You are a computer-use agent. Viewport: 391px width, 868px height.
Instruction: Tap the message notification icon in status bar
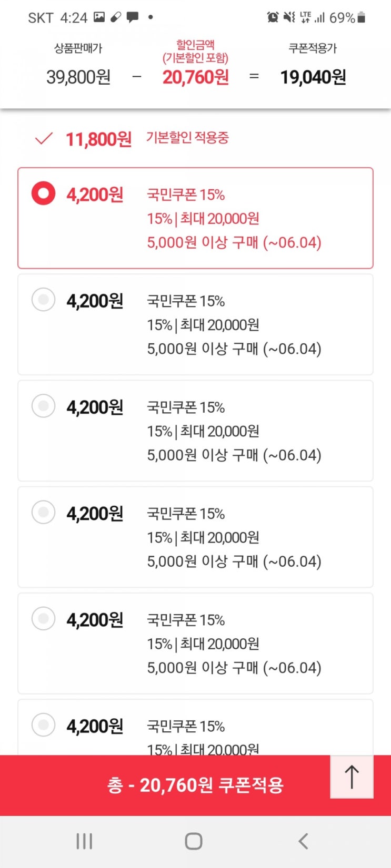(133, 17)
